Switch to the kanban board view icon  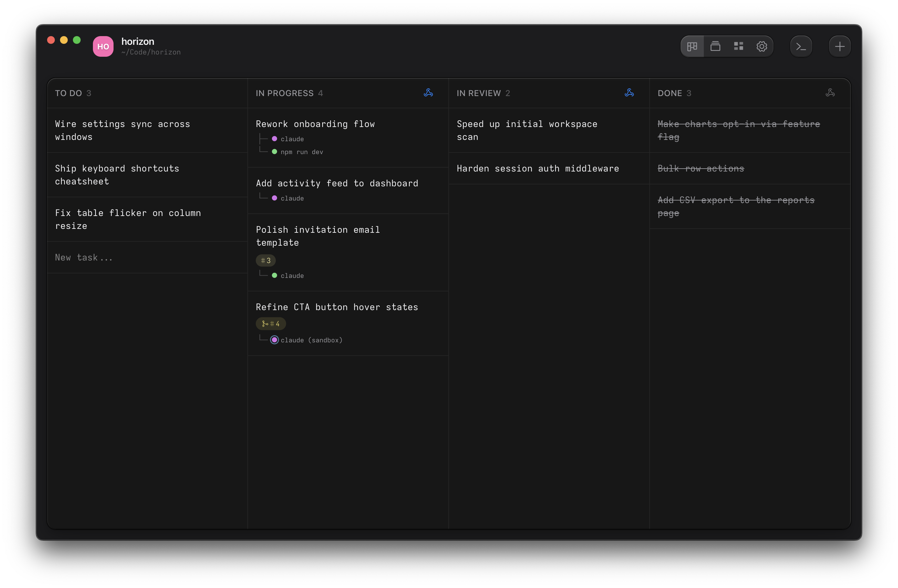coord(692,46)
